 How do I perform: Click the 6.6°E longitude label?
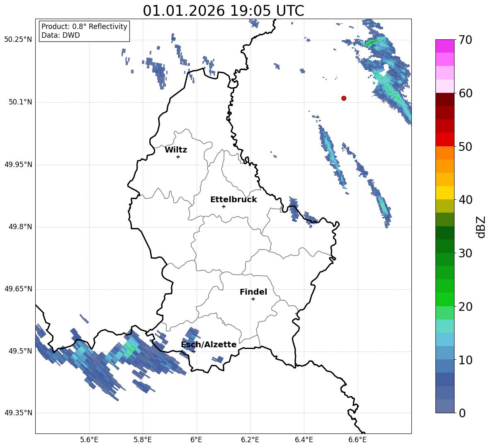point(357,440)
